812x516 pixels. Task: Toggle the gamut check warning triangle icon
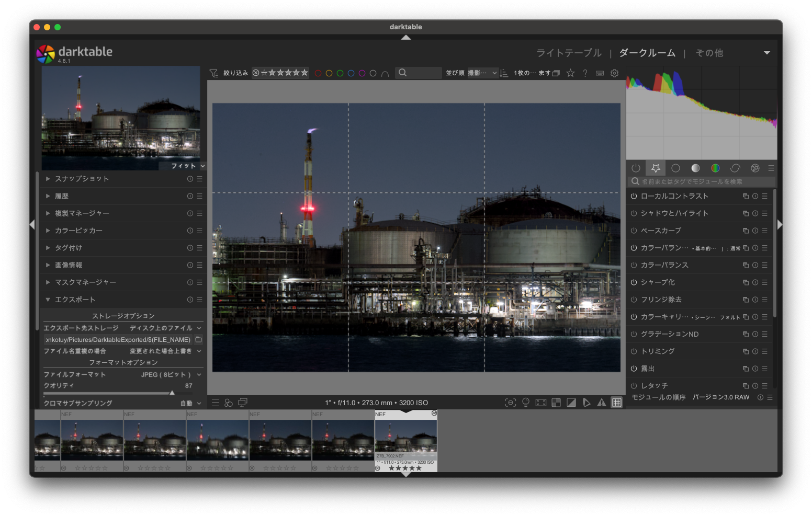(x=602, y=403)
